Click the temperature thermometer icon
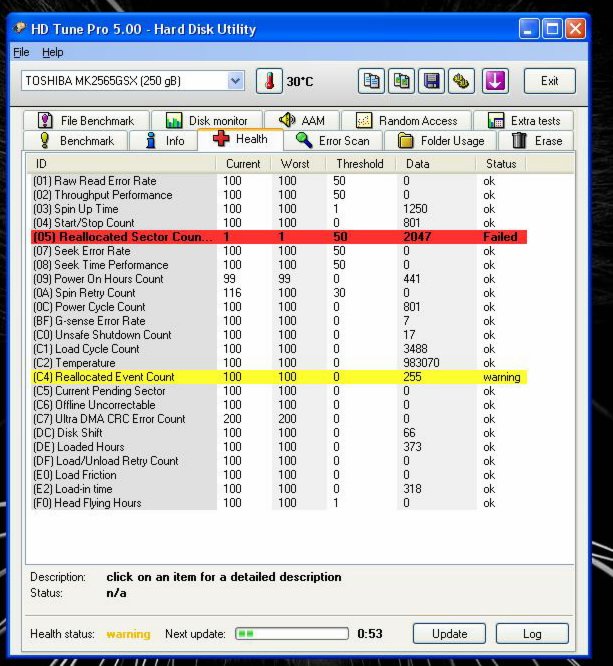Screen dimensions: 613x666 point(269,81)
